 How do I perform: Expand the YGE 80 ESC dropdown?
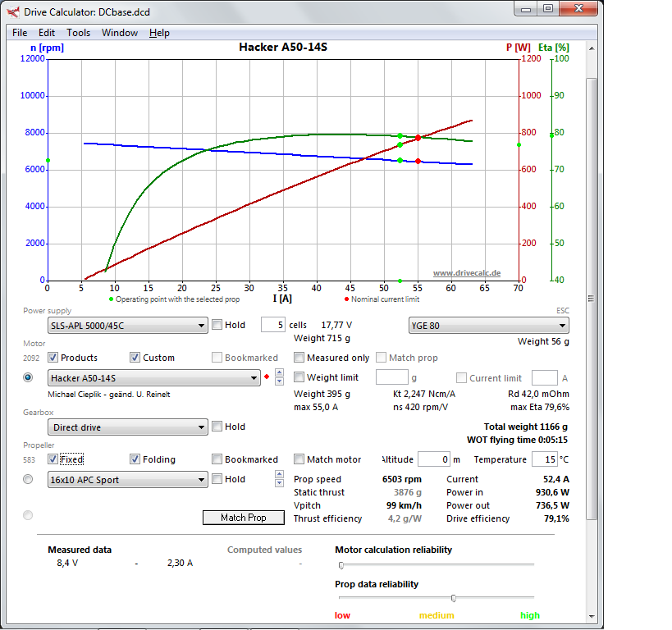point(488,326)
